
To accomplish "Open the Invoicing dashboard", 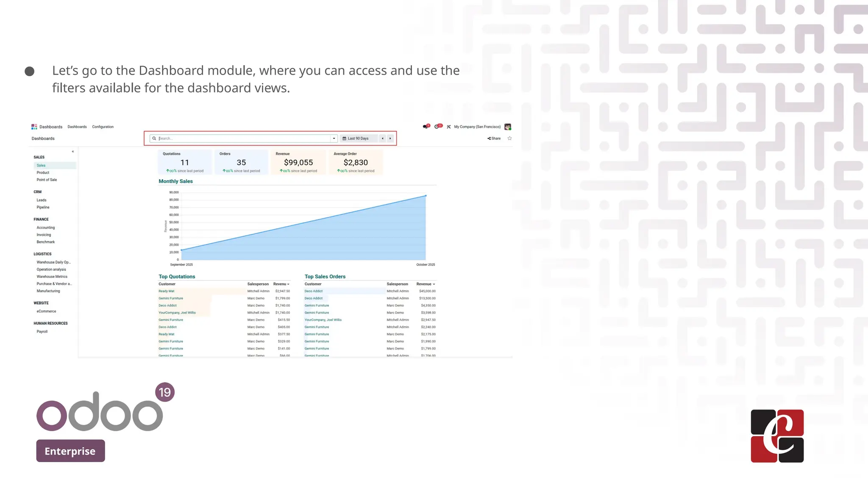I will pos(44,235).
